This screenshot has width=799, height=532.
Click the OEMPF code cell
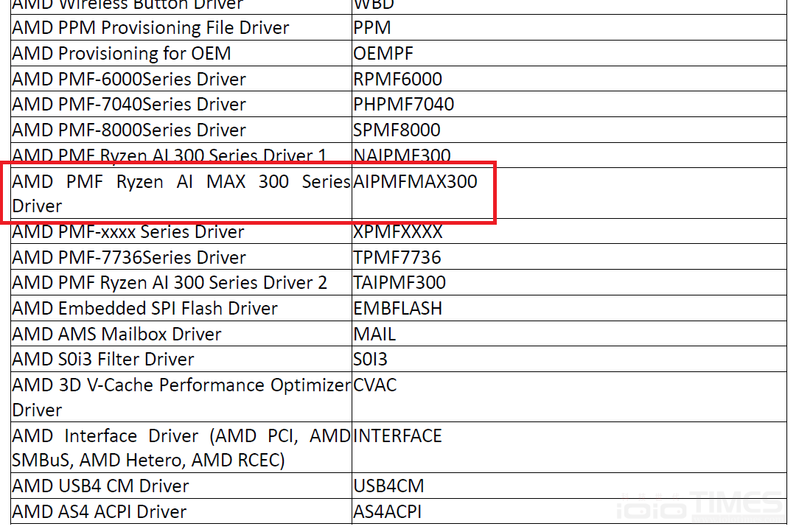coord(569,53)
